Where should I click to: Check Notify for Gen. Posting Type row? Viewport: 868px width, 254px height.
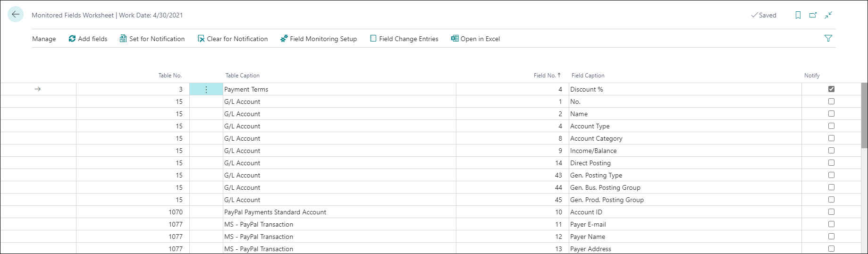pyautogui.click(x=831, y=175)
